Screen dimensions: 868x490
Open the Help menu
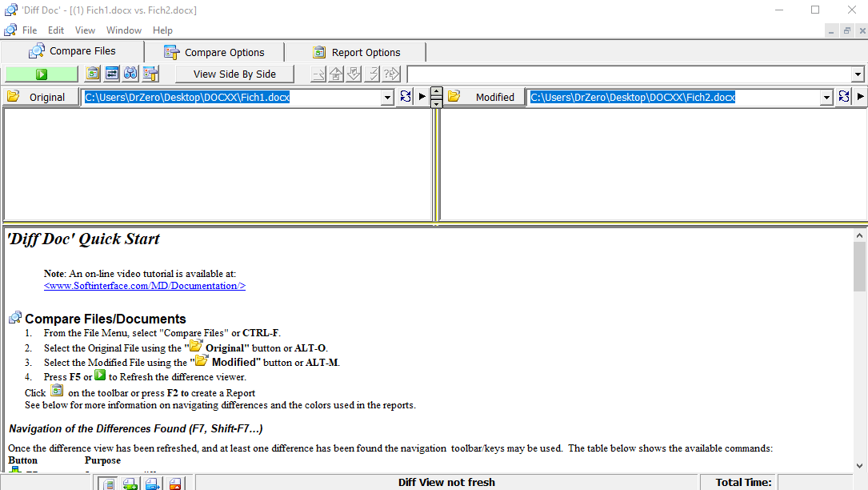[x=162, y=30]
